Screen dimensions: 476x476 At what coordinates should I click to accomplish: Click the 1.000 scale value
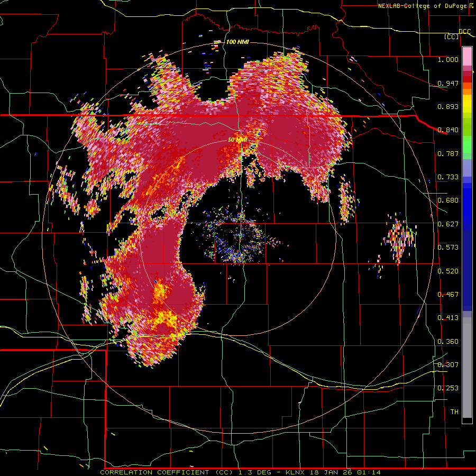[448, 59]
